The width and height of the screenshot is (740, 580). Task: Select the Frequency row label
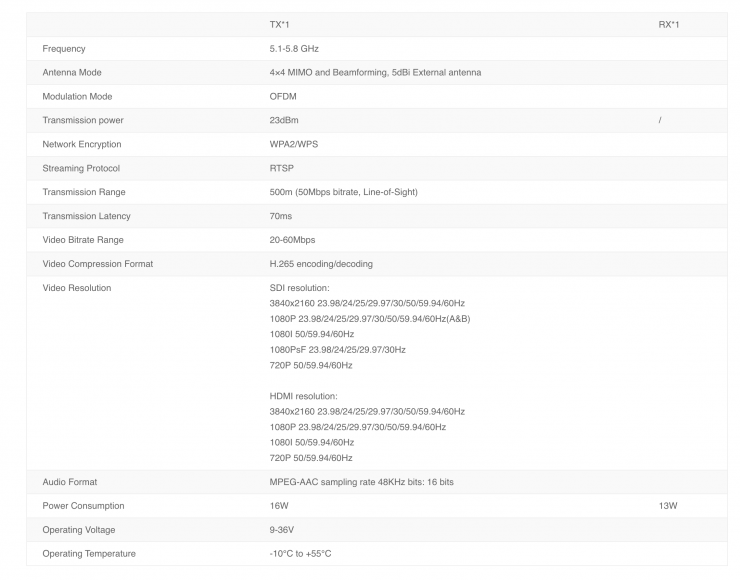(x=64, y=48)
